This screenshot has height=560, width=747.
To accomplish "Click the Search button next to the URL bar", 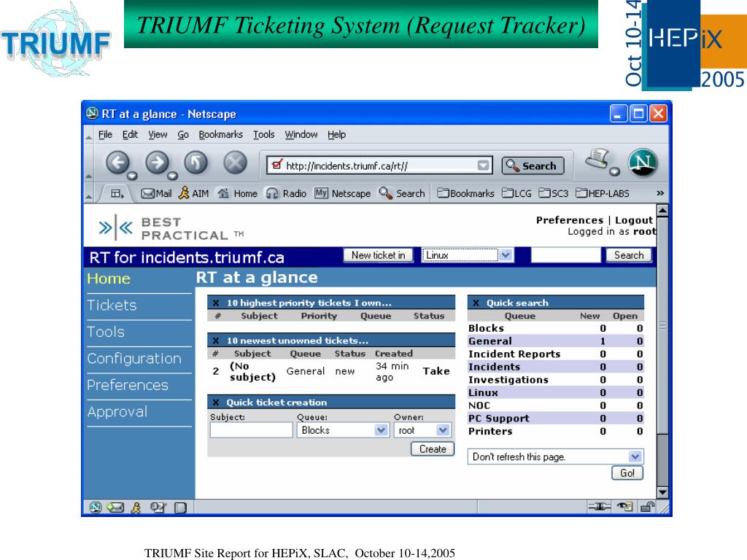I will pos(533,166).
